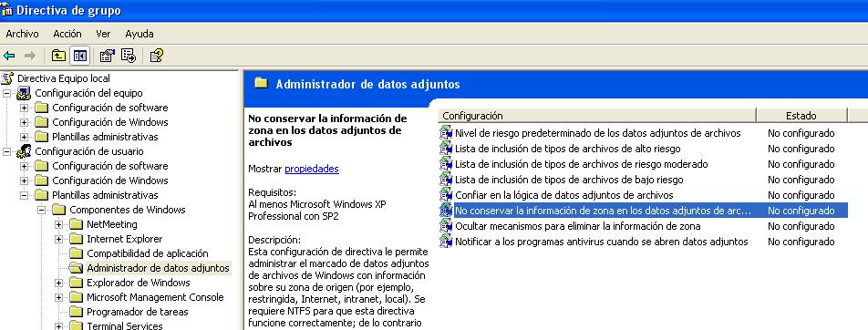The height and width of the screenshot is (330, 868).
Task: Toggle the Show/Hide console tree button
Action: tap(80, 56)
